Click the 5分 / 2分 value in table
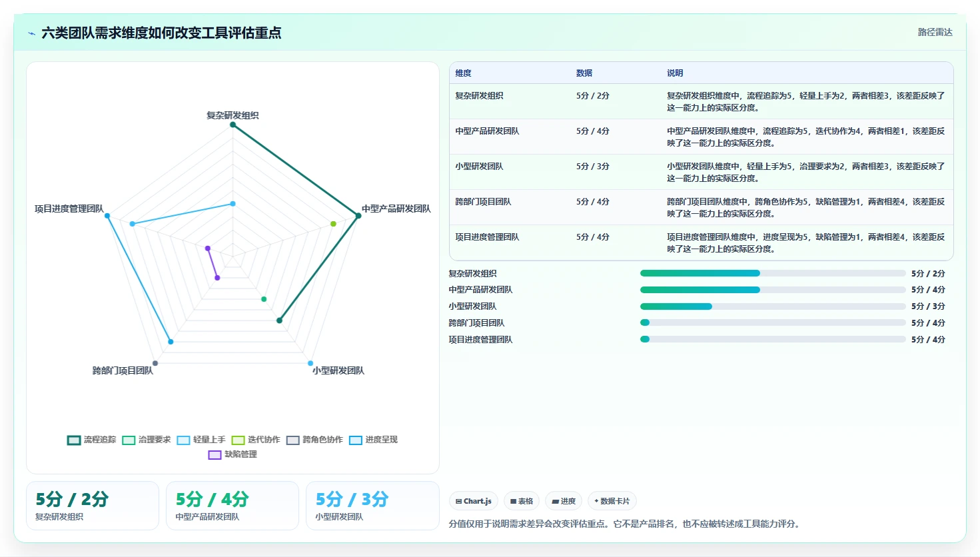This screenshot has width=980, height=557. pyautogui.click(x=593, y=96)
